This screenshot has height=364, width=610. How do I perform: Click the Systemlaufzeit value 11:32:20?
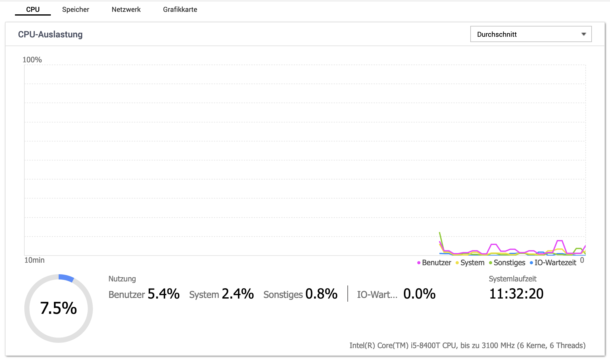click(x=516, y=294)
